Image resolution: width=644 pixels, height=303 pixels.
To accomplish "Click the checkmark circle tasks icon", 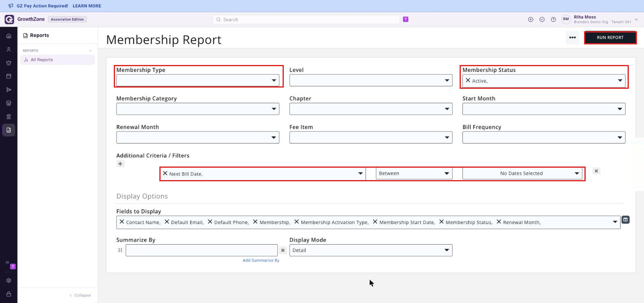I will pos(542,19).
